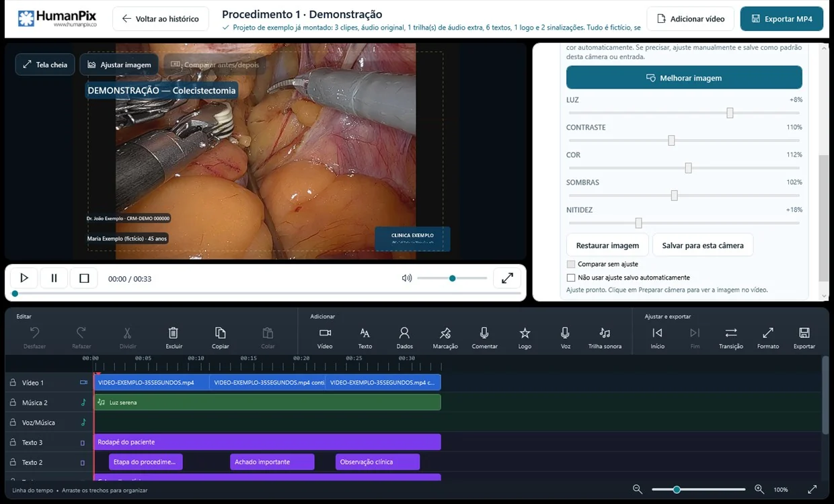
Task: Click the HumanPix logo
Action: [56, 18]
